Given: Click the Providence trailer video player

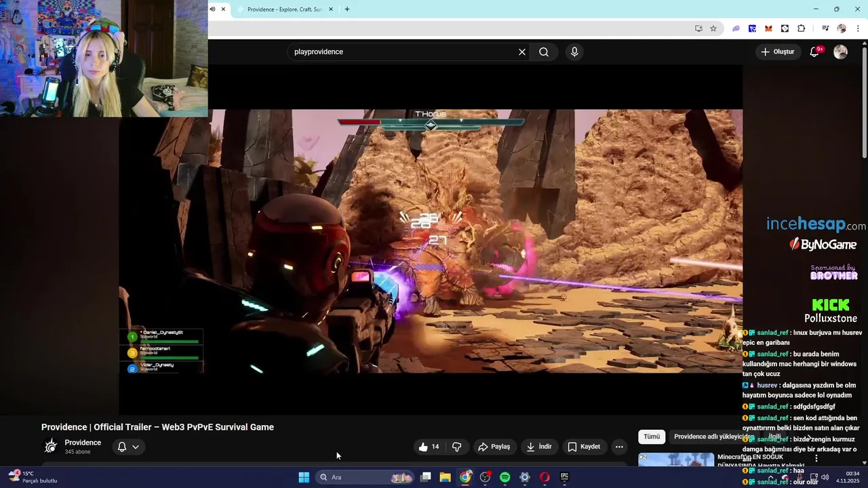Looking at the screenshot, I should pyautogui.click(x=431, y=241).
